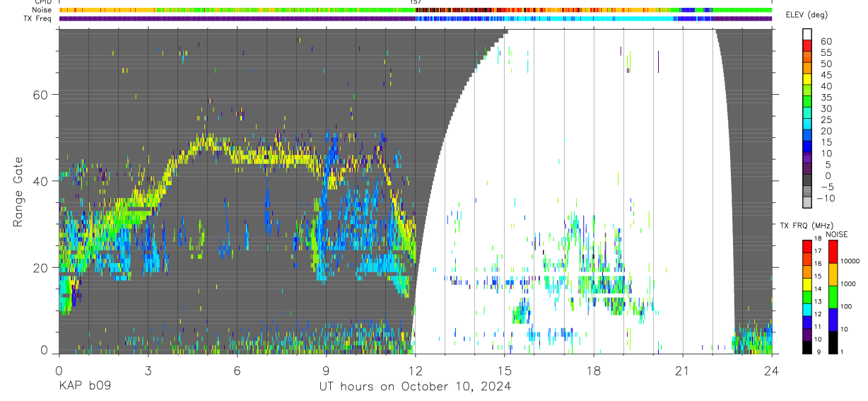Screen dimensions: 868x401
Task: Click the 'KAP b09' radar label
Action: point(84,387)
